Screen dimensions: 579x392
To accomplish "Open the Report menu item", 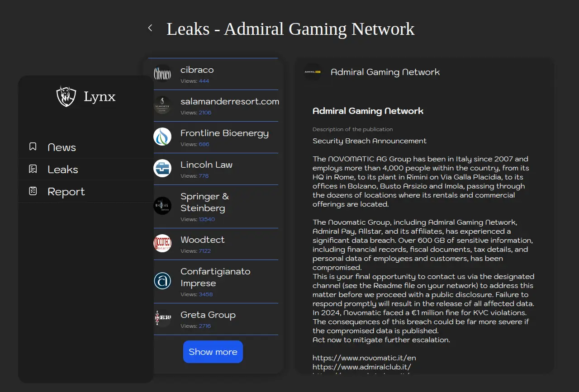I will click(x=66, y=192).
